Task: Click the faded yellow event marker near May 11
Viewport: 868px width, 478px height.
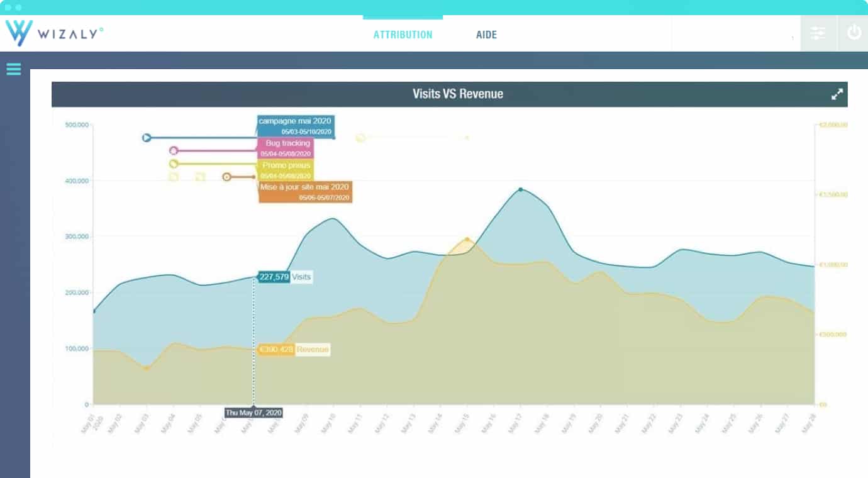Action: point(360,138)
